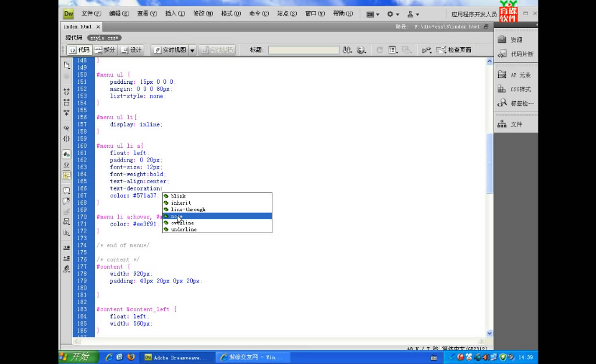Viewport: 596px width, 364px height.
Task: Toggle syntax error alerts icon
Action: 66,176
